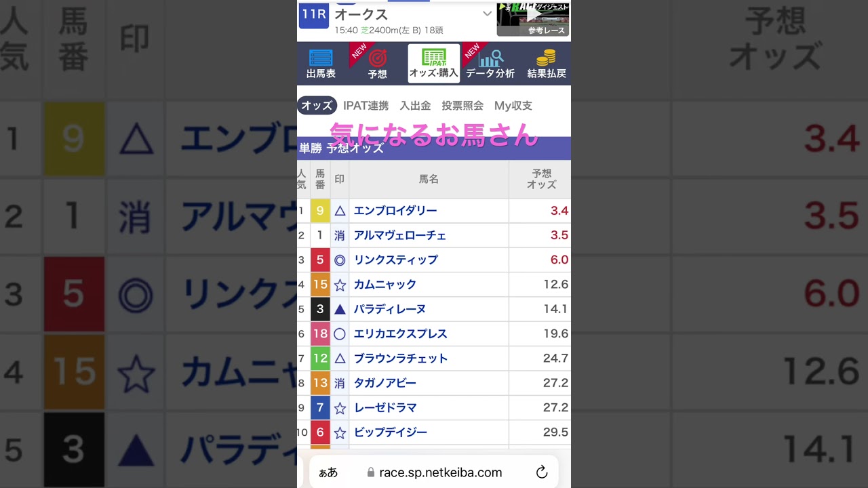Toggle the ◎ mark for リンクスティップ
The width and height of the screenshot is (868, 488).
point(339,260)
